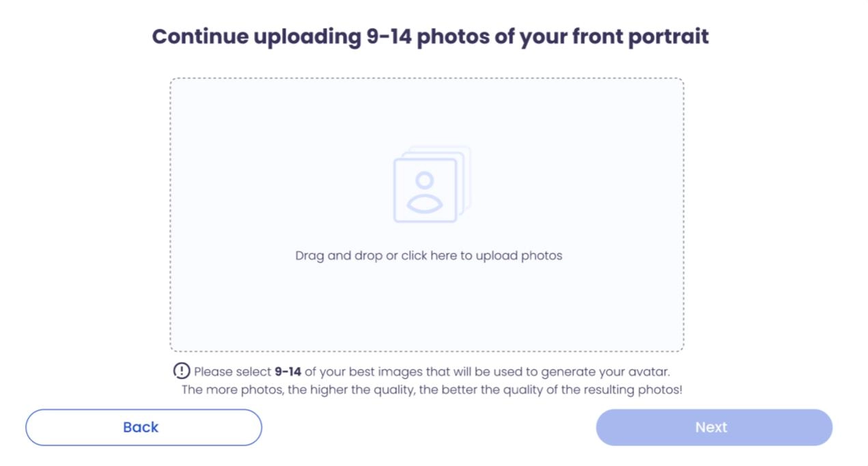Click the page heading about uploading photos

pos(430,36)
